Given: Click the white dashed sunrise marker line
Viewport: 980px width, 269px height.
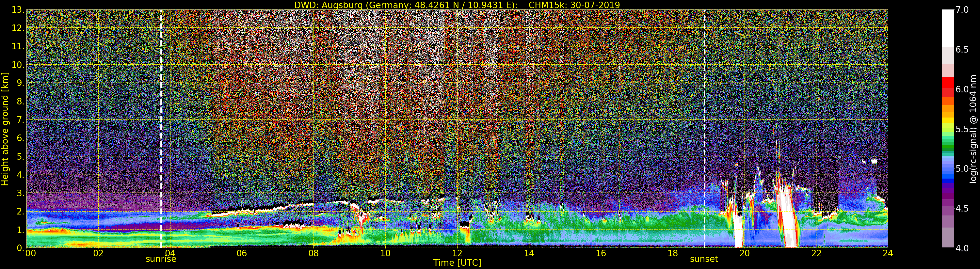Looking at the screenshot, I should point(161,129).
